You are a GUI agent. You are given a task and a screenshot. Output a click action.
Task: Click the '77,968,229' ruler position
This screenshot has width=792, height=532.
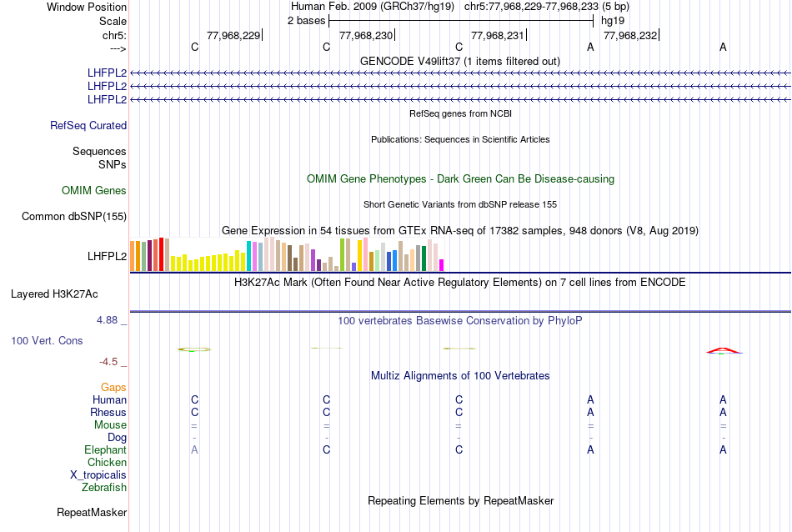tap(233, 35)
